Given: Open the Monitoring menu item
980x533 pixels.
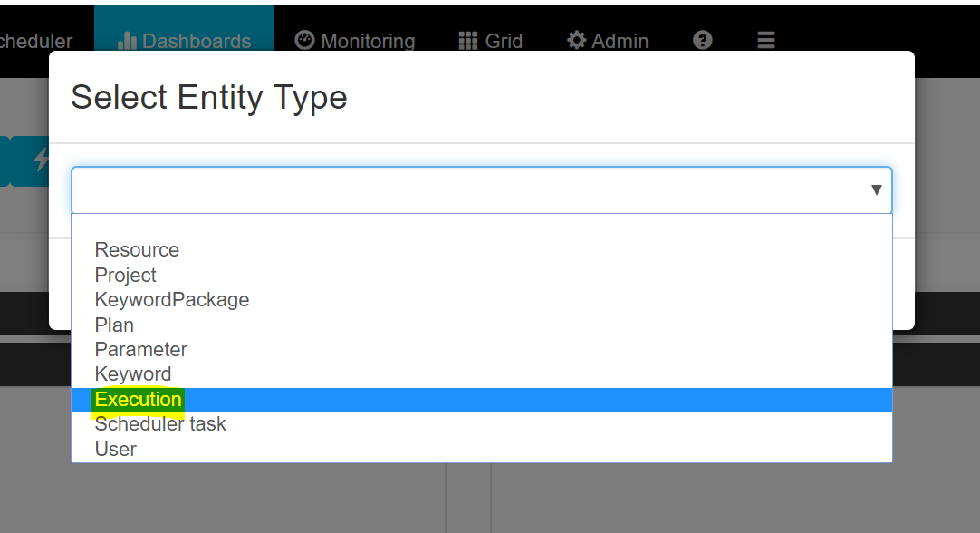Looking at the screenshot, I should [x=354, y=42].
